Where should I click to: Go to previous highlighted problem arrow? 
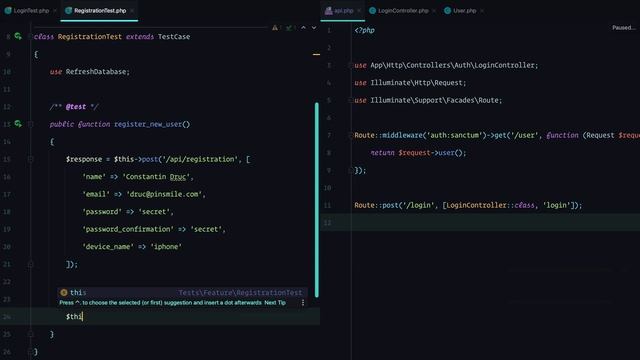(303, 28)
